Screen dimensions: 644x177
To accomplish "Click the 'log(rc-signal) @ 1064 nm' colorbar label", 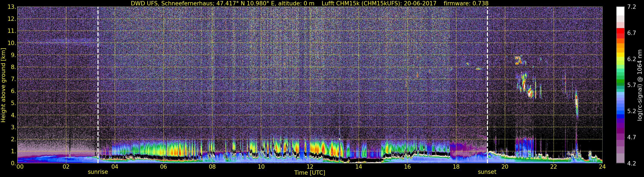I will 640,85.
